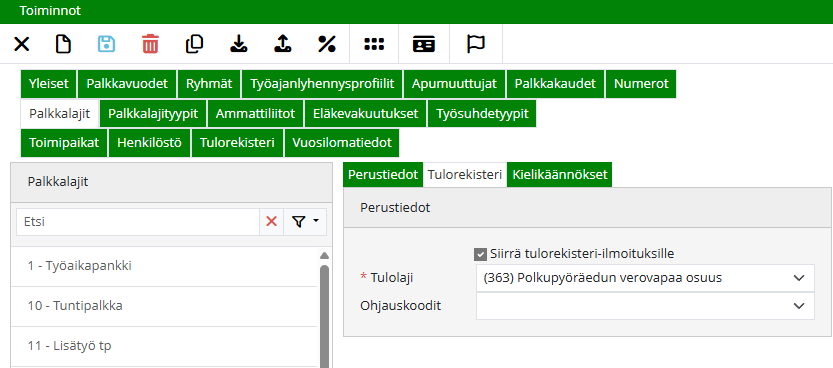Click the Palkkalajit list scrollbar
This screenshot has height=368, width=833.
[325, 316]
